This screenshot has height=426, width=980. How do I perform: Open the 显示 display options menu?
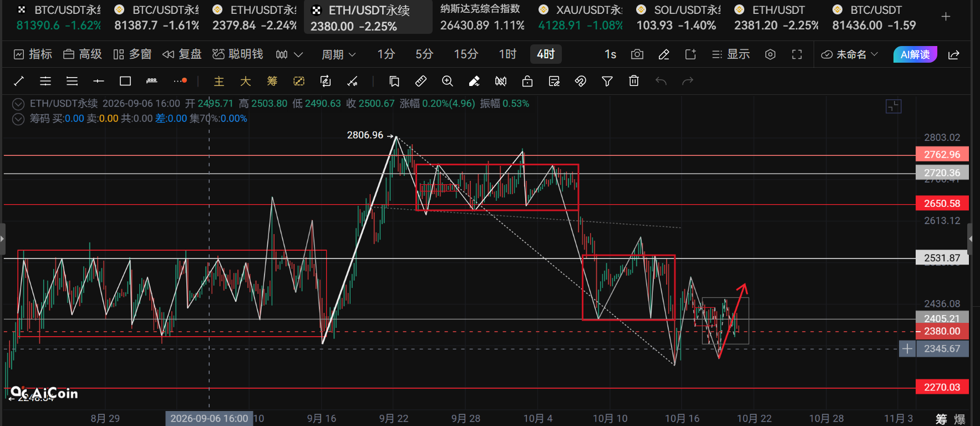click(731, 54)
